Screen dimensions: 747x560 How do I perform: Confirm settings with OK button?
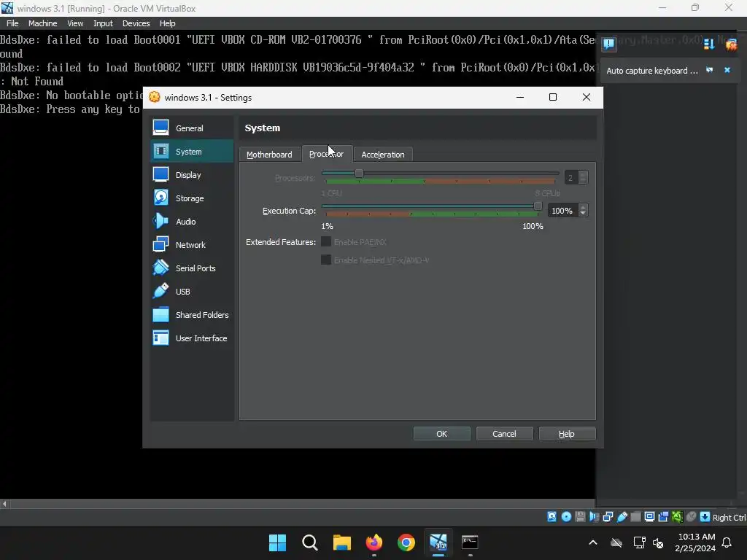[x=441, y=434]
